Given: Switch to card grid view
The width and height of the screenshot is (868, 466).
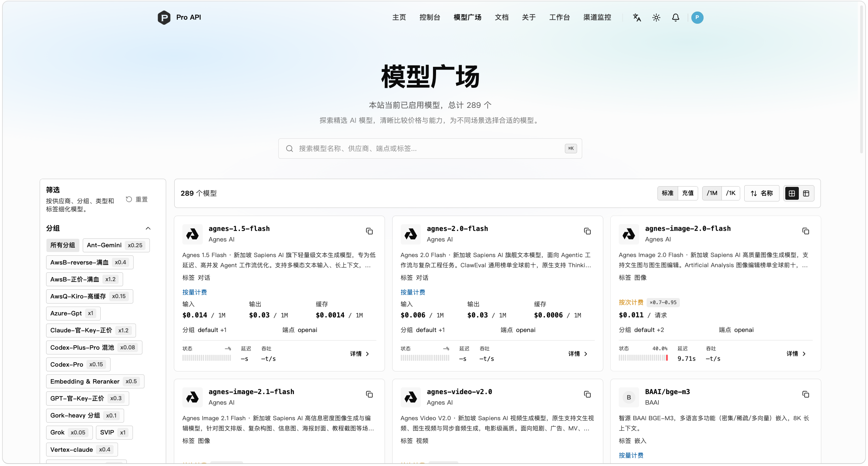Looking at the screenshot, I should [x=792, y=193].
